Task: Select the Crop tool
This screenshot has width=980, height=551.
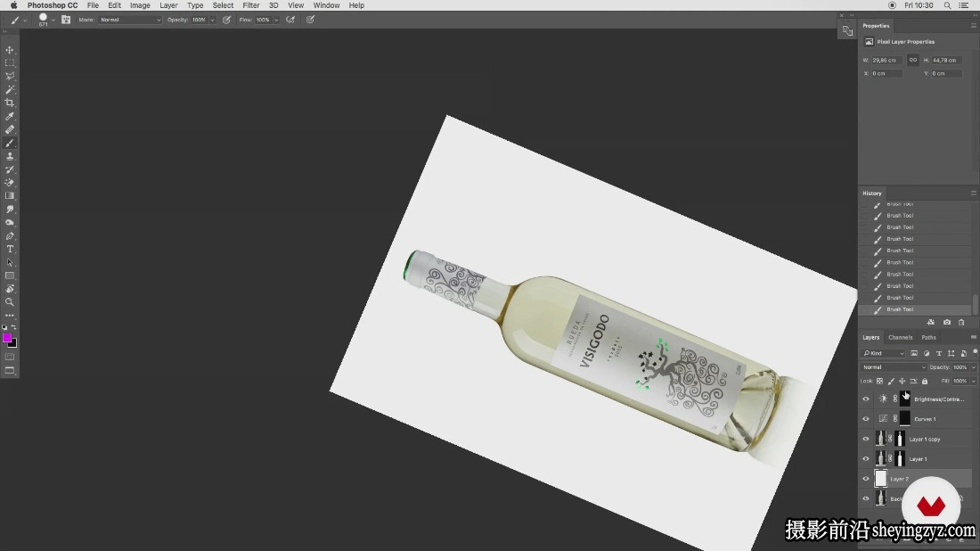Action: pyautogui.click(x=10, y=103)
